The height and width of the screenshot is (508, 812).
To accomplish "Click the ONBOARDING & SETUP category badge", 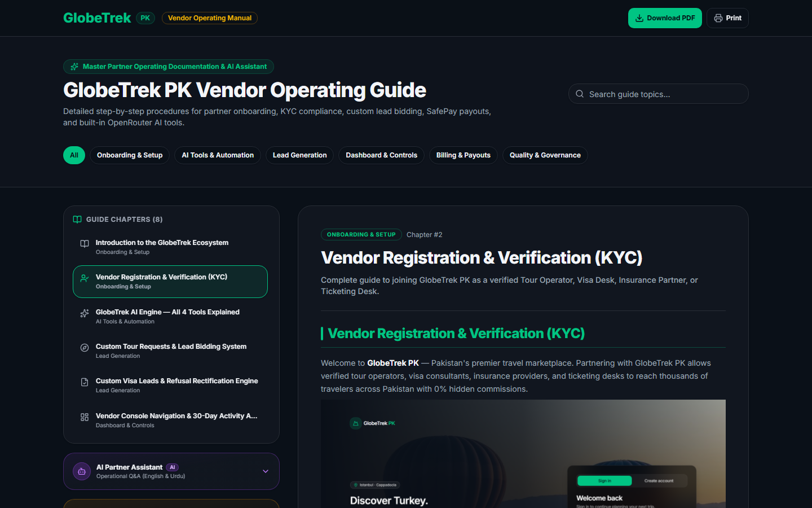I will [x=361, y=235].
